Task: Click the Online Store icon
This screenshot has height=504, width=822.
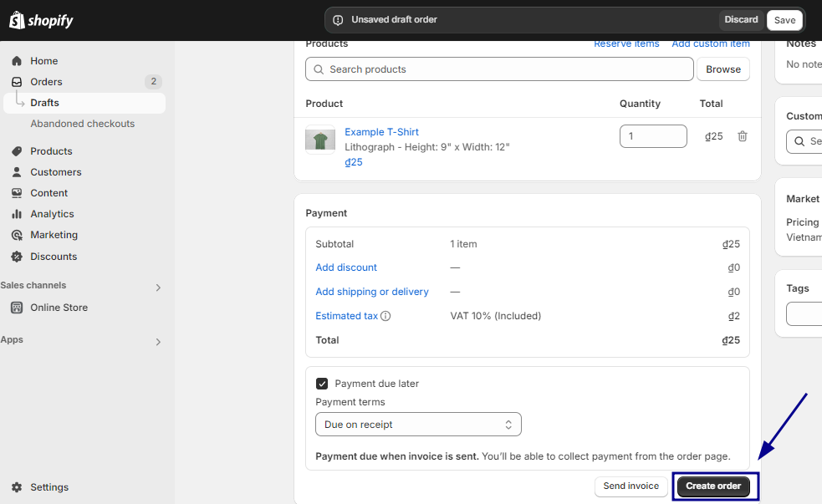Action: (17, 308)
